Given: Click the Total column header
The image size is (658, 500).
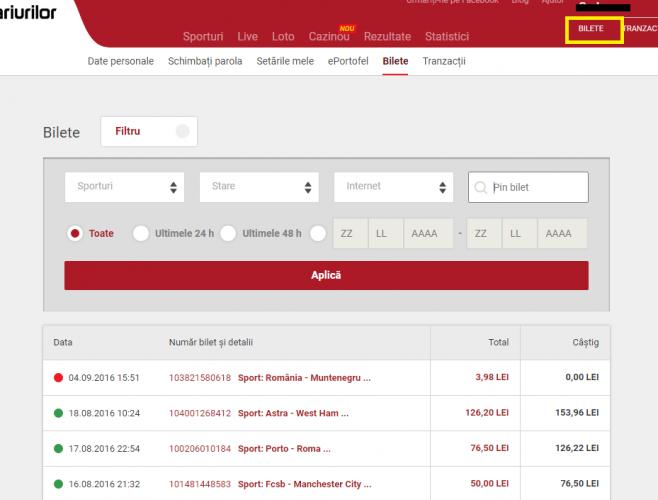Looking at the screenshot, I should coord(499,343).
